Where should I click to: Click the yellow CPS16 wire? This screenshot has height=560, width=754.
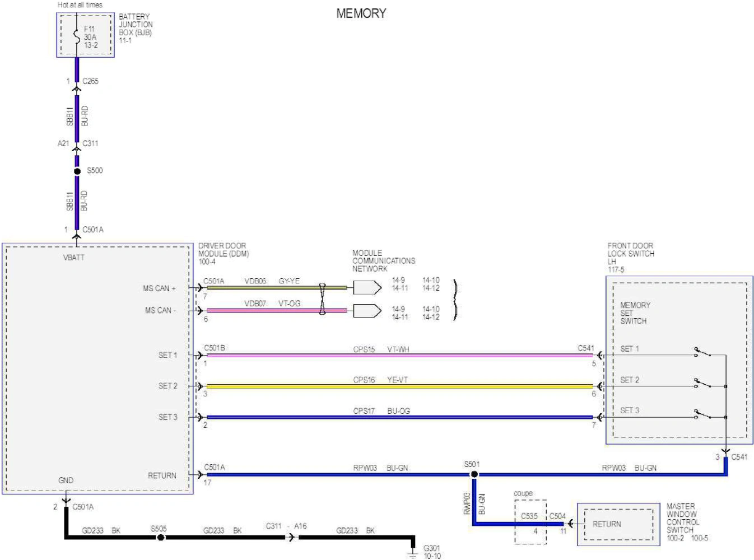pyautogui.click(x=400, y=386)
